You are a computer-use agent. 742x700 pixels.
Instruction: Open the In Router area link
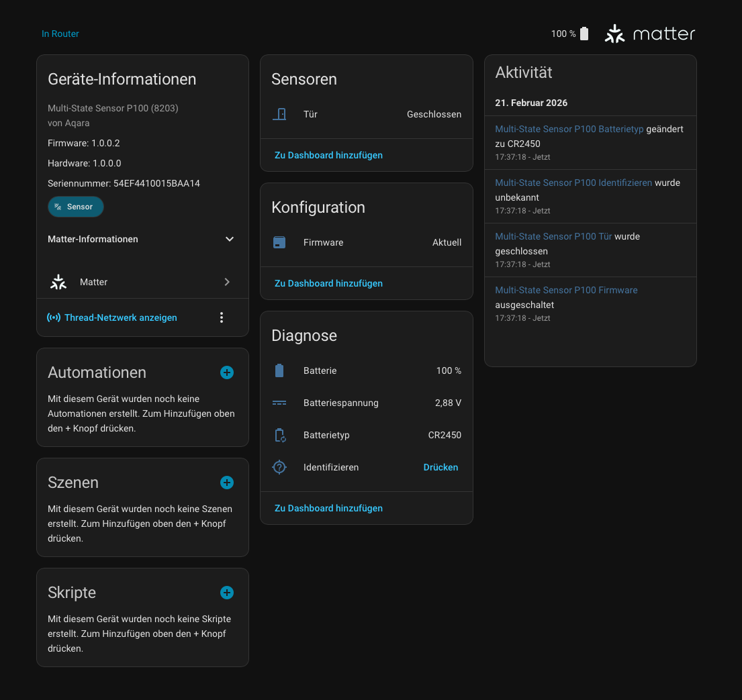(x=60, y=34)
